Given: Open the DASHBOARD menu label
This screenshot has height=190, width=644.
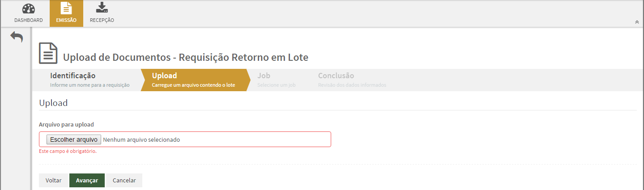Looking at the screenshot, I should tap(29, 20).
